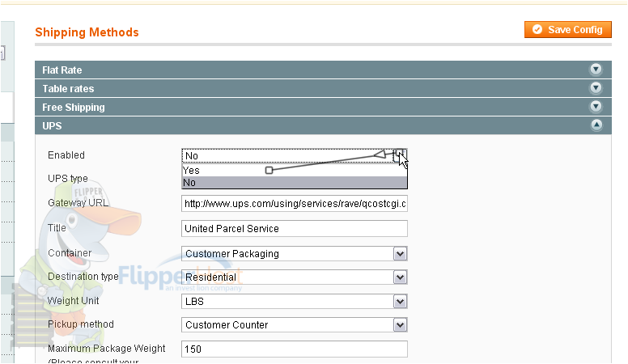Click the Container label
The width and height of the screenshot is (628, 364).
point(70,253)
